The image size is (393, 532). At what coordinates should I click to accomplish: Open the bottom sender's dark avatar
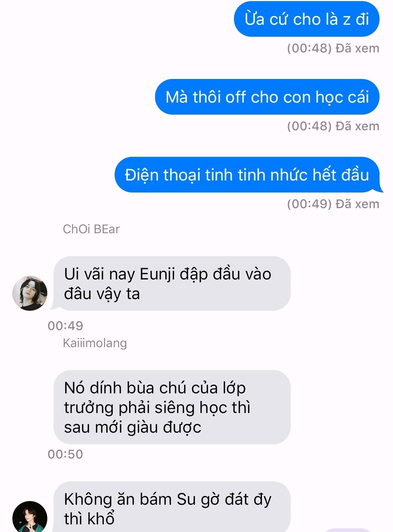click(30, 517)
